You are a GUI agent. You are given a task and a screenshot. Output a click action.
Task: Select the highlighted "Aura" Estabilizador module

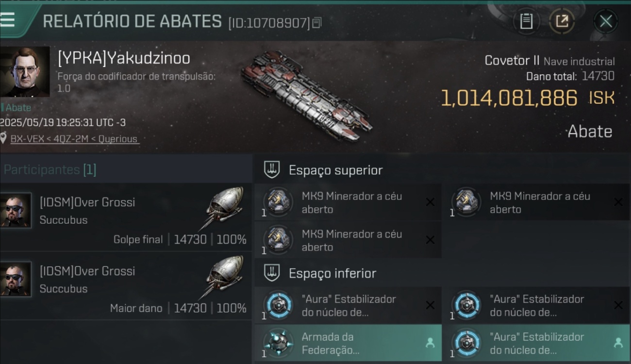coord(536,343)
